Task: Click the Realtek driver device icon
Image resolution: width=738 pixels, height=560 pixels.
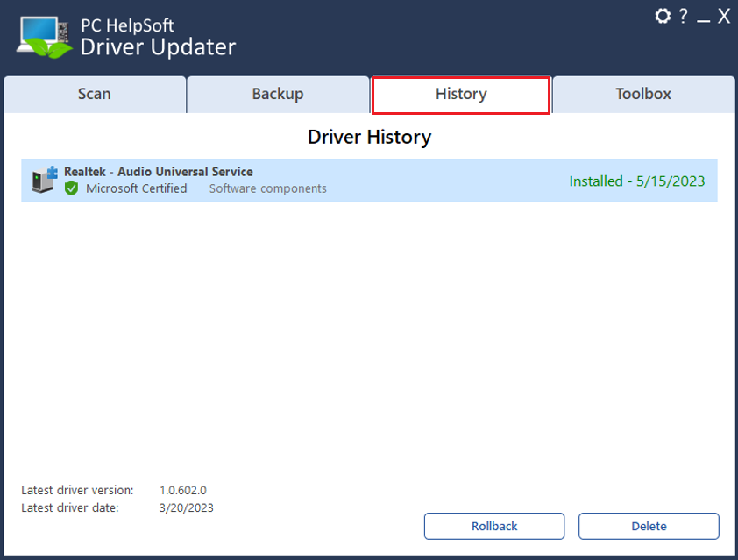Action: click(x=45, y=180)
